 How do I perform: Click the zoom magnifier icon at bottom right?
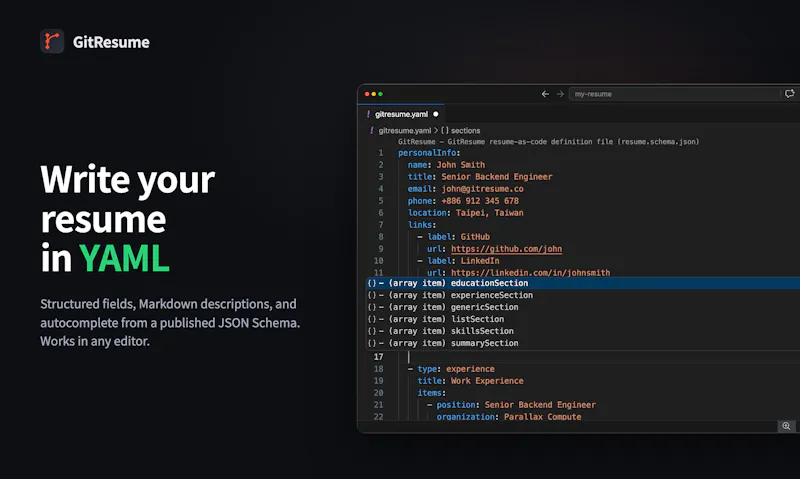(786, 426)
